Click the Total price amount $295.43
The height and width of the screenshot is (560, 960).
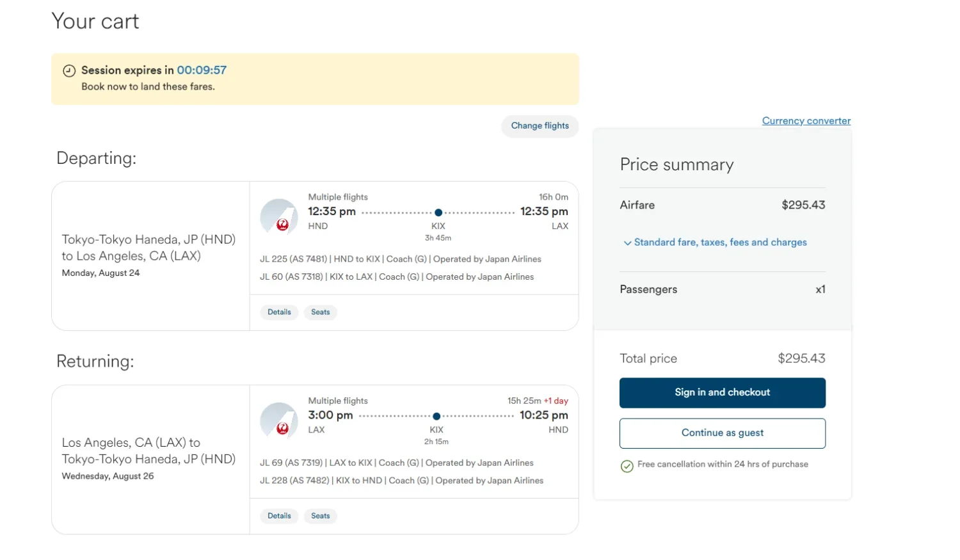pos(801,359)
